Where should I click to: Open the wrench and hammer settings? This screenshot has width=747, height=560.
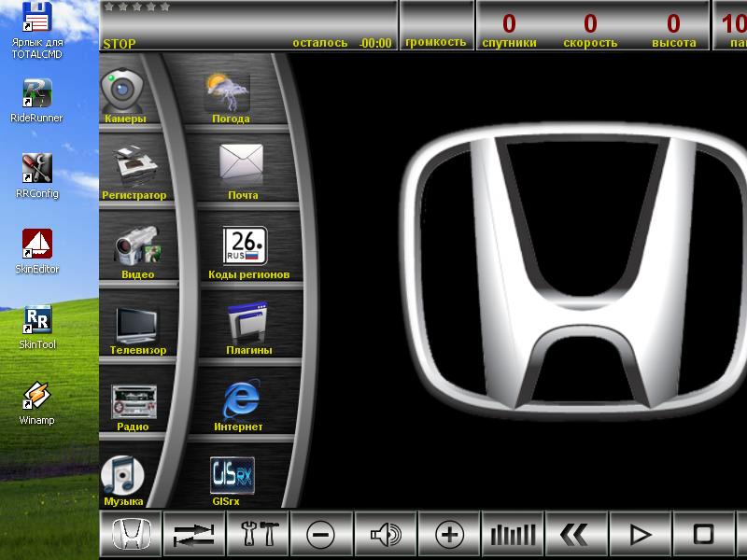pos(258,533)
